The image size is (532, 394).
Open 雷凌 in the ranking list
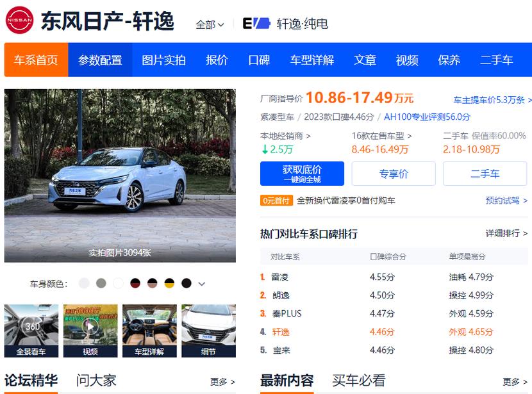pos(280,277)
